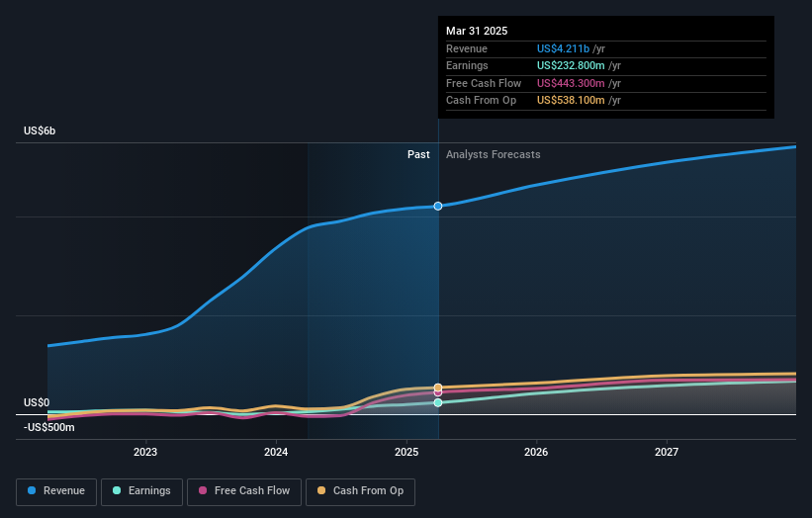The height and width of the screenshot is (518, 812).
Task: Click the Cash From Op label in tooltip
Action: [x=481, y=101]
